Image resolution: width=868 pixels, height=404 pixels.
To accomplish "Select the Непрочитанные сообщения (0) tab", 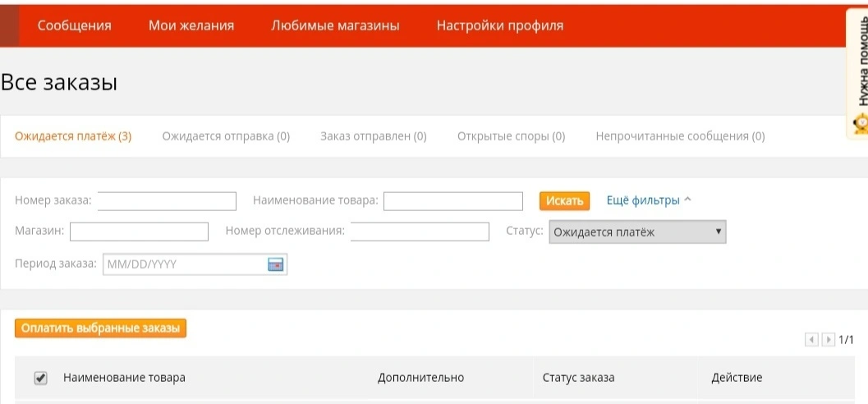I will click(x=680, y=136).
